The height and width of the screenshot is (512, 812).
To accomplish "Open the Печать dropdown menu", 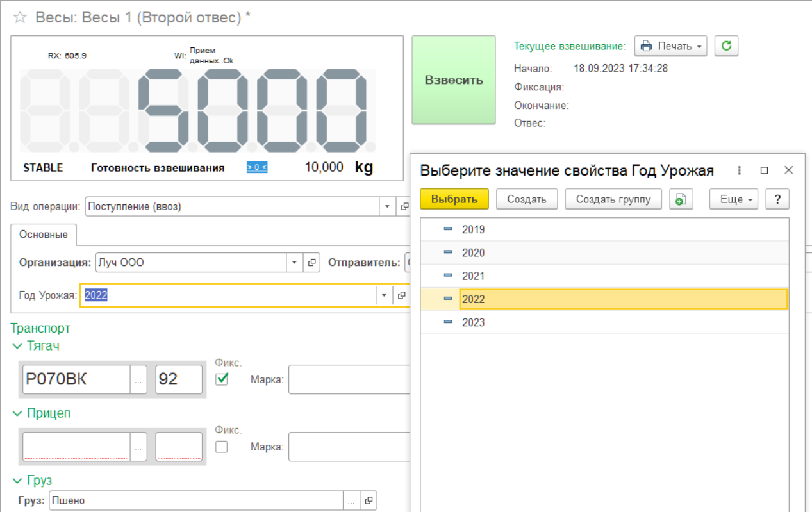I will pos(670,46).
